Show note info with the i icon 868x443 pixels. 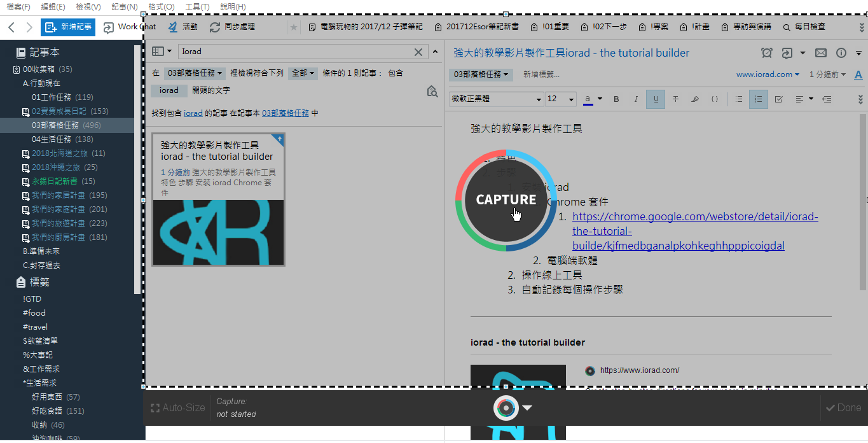click(x=841, y=53)
